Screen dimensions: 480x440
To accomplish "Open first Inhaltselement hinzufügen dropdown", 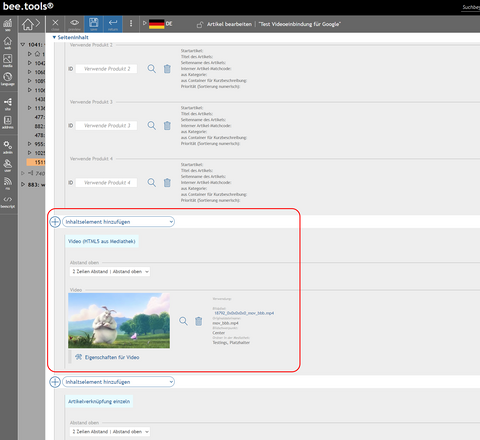I will click(x=119, y=222).
